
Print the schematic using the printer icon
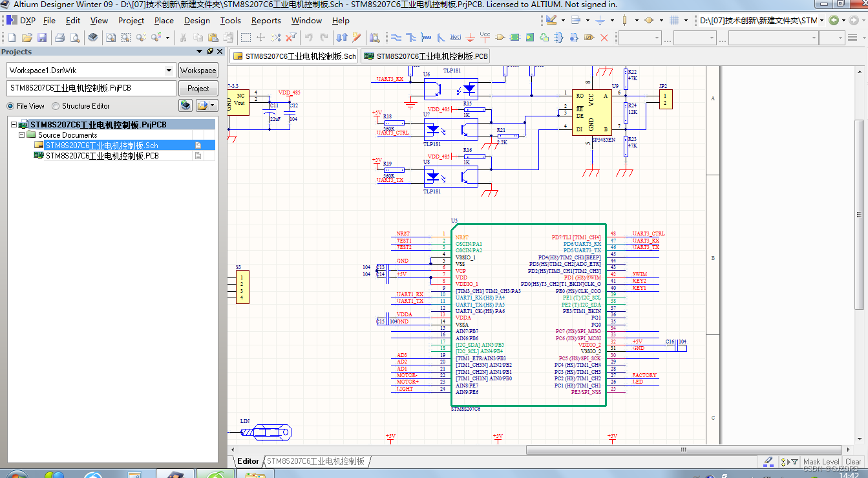[59, 38]
